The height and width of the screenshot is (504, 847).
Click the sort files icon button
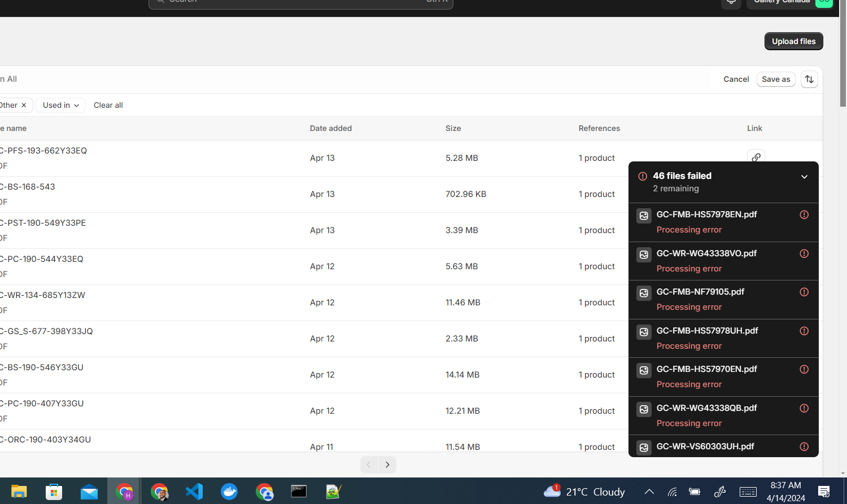(809, 79)
